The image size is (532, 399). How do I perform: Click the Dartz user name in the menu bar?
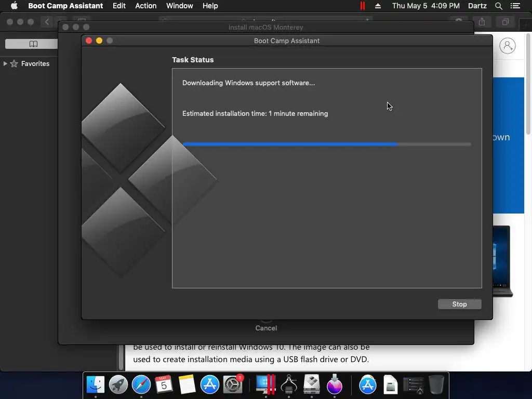point(477,6)
